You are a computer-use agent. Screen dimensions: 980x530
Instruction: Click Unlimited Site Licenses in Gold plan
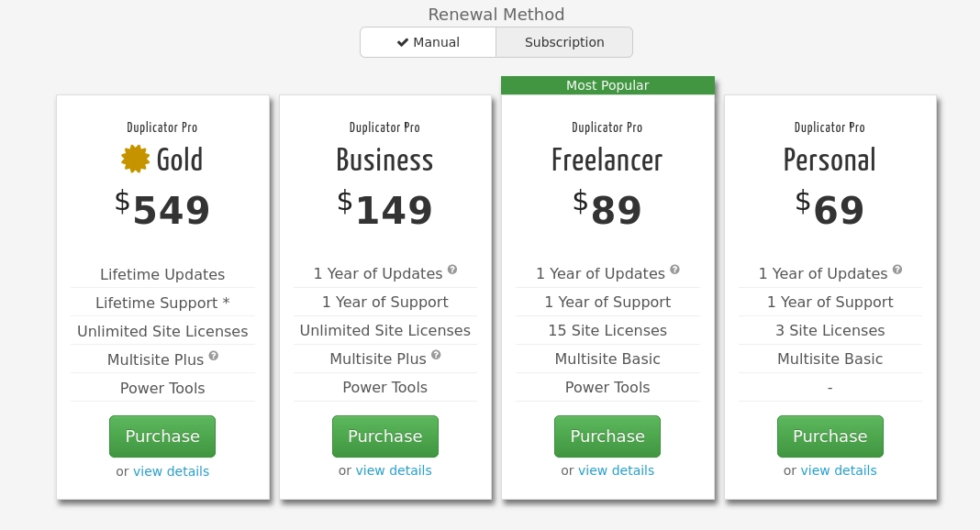pyautogui.click(x=162, y=332)
